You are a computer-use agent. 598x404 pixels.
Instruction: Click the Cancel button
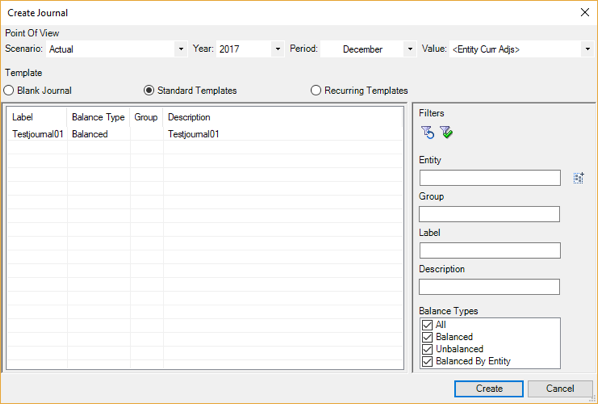pos(560,389)
